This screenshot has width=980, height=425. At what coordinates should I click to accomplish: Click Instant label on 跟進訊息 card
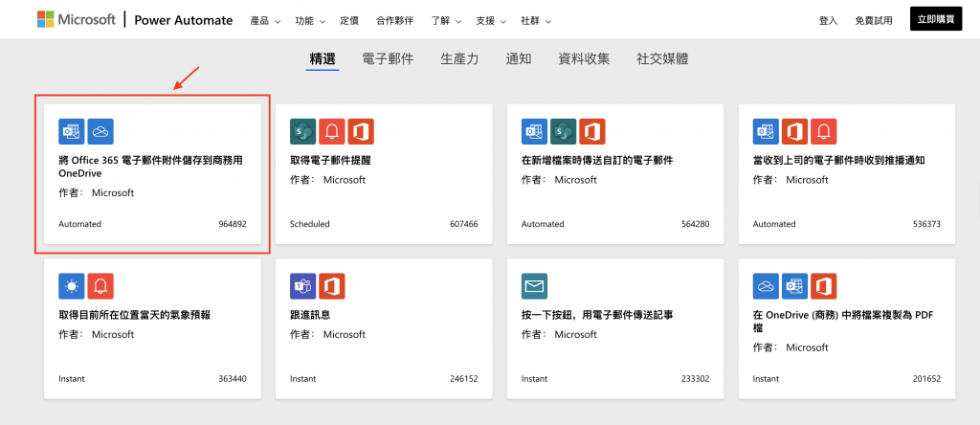click(x=303, y=379)
